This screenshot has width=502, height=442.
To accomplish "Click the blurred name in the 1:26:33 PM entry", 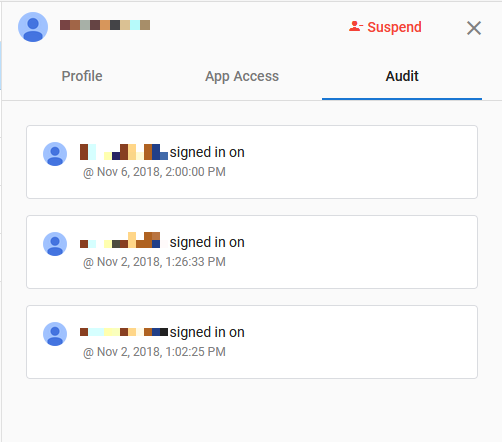I will (x=120, y=240).
